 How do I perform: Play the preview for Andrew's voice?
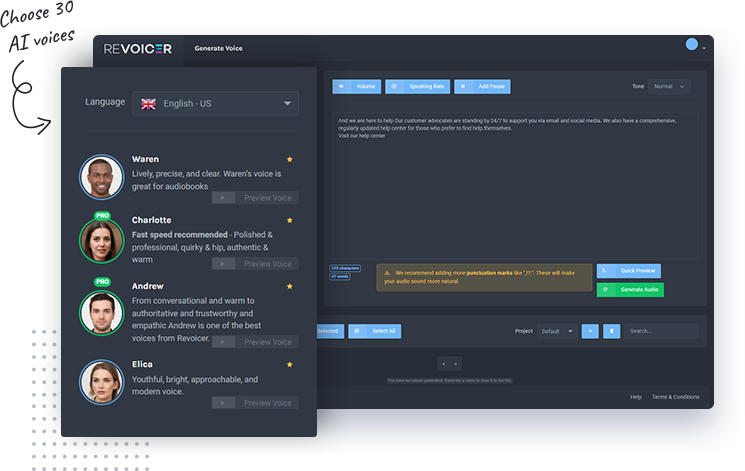255,342
